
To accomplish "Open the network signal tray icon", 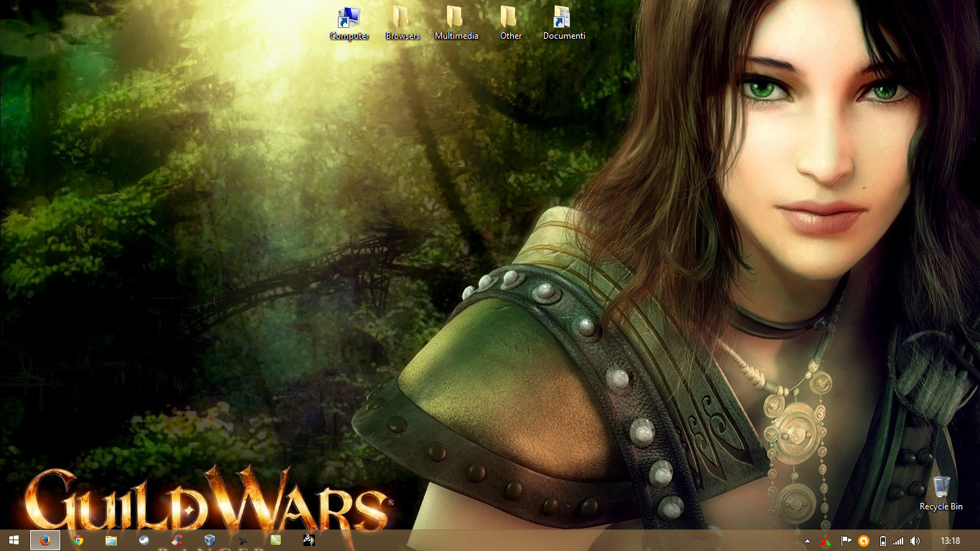I will pos(899,541).
